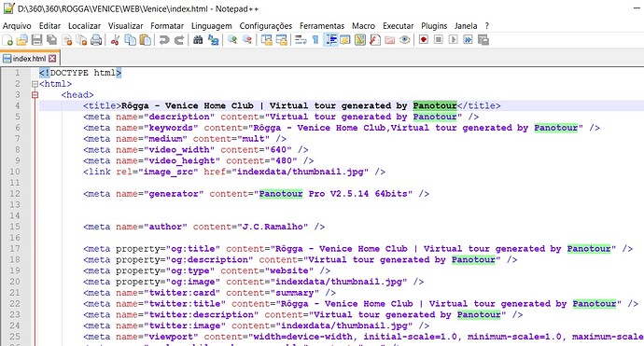Click line number 17 in the margin
This screenshot has height=346, width=644.
pyautogui.click(x=15, y=249)
